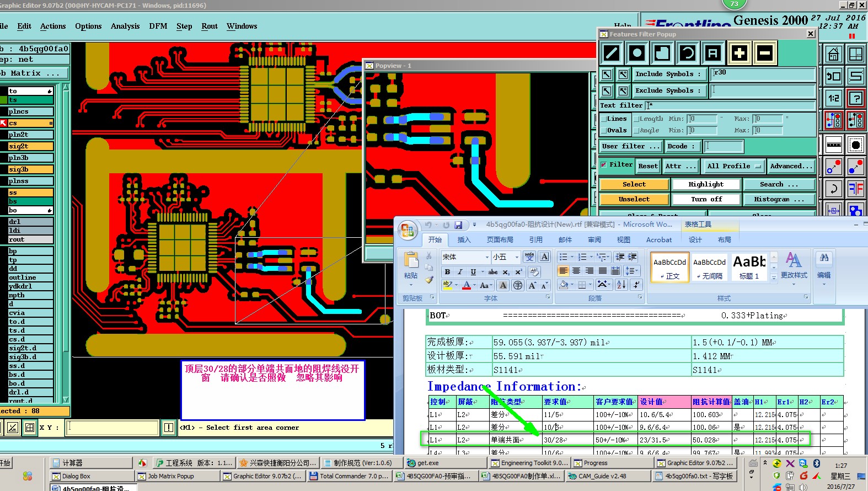The image size is (868, 491).
Task: Toggle the Length checkbox
Action: coord(636,119)
